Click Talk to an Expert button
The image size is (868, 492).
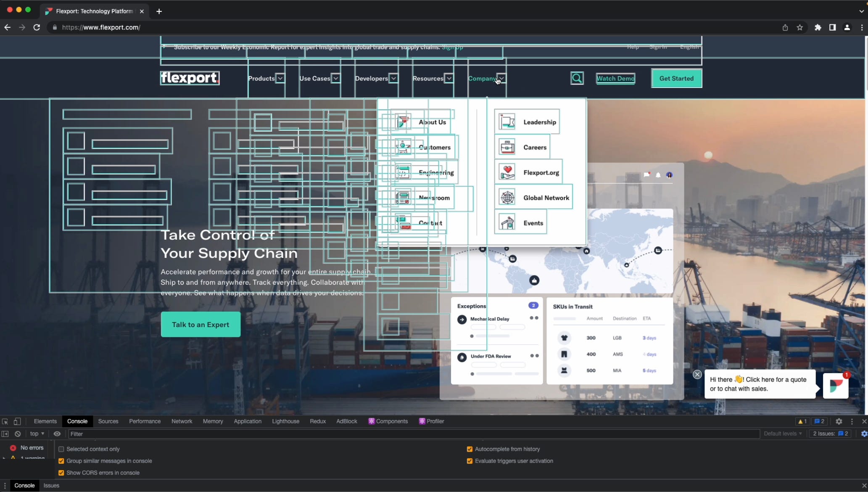click(201, 324)
